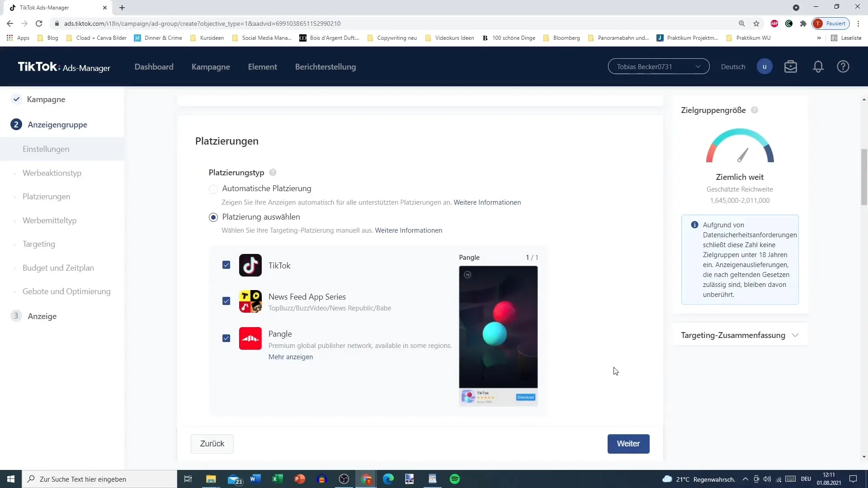Click the News Feed App Series logo

250,301
